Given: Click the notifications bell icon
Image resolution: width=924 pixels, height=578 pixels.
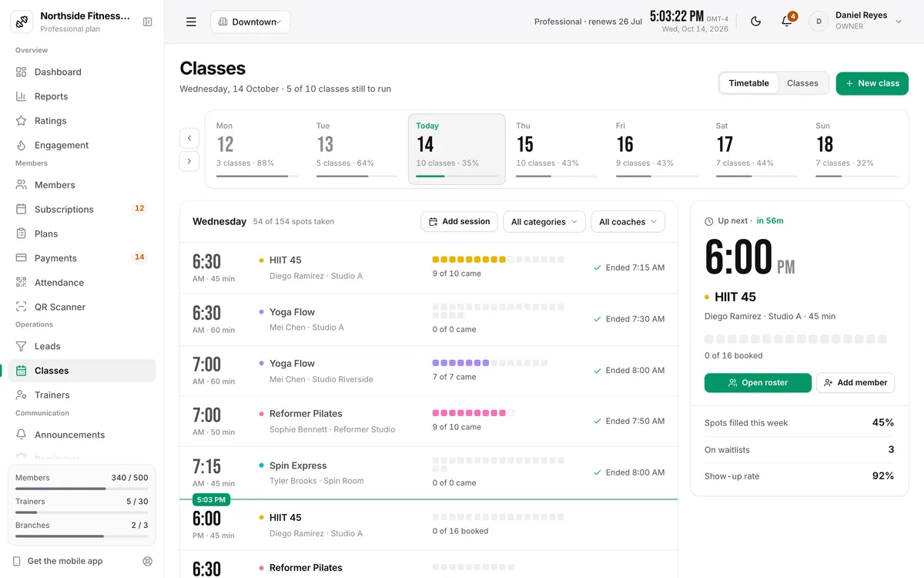Looking at the screenshot, I should tap(786, 22).
